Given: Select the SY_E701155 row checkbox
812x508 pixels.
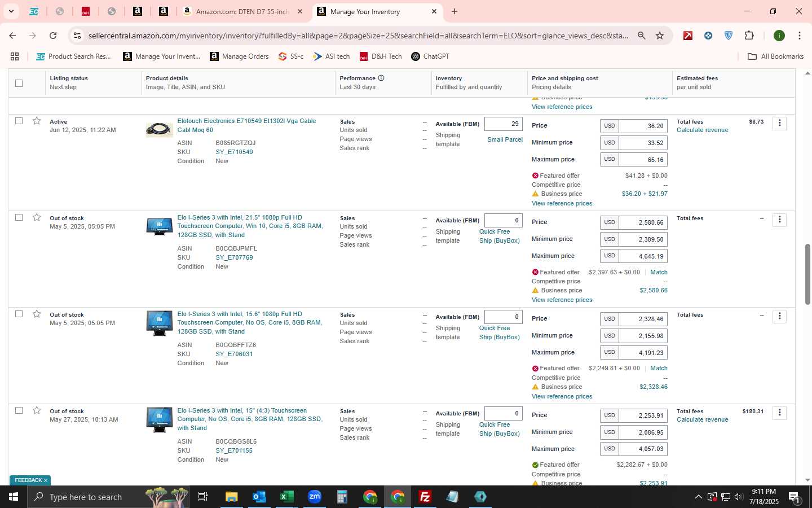Looking at the screenshot, I should [19, 410].
